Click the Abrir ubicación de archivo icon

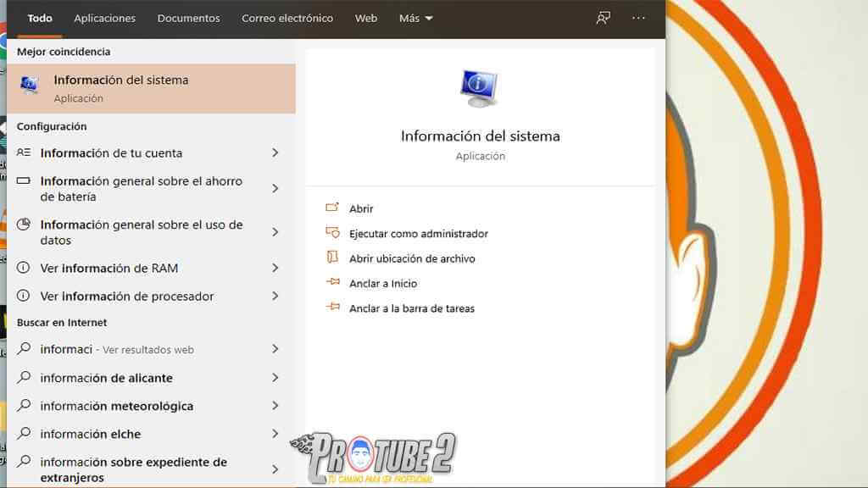[x=332, y=258]
